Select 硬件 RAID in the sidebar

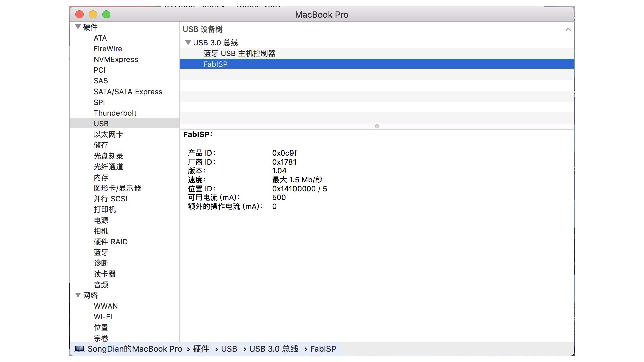(111, 242)
